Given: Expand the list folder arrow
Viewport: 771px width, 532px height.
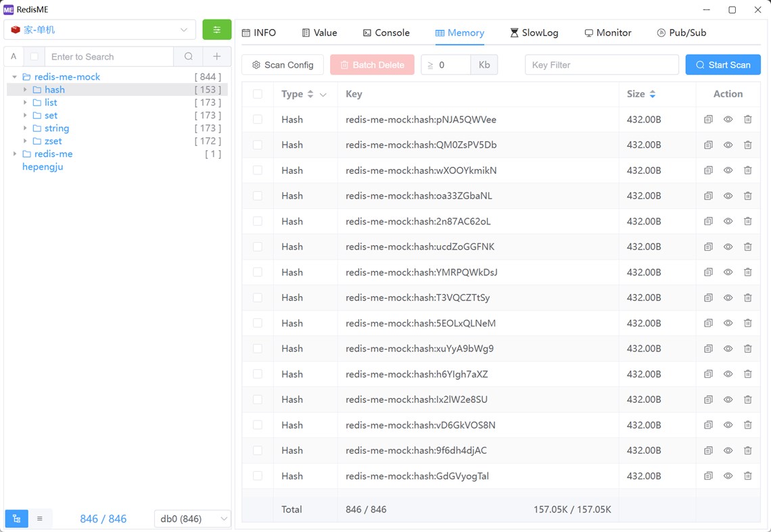Looking at the screenshot, I should tap(25, 102).
